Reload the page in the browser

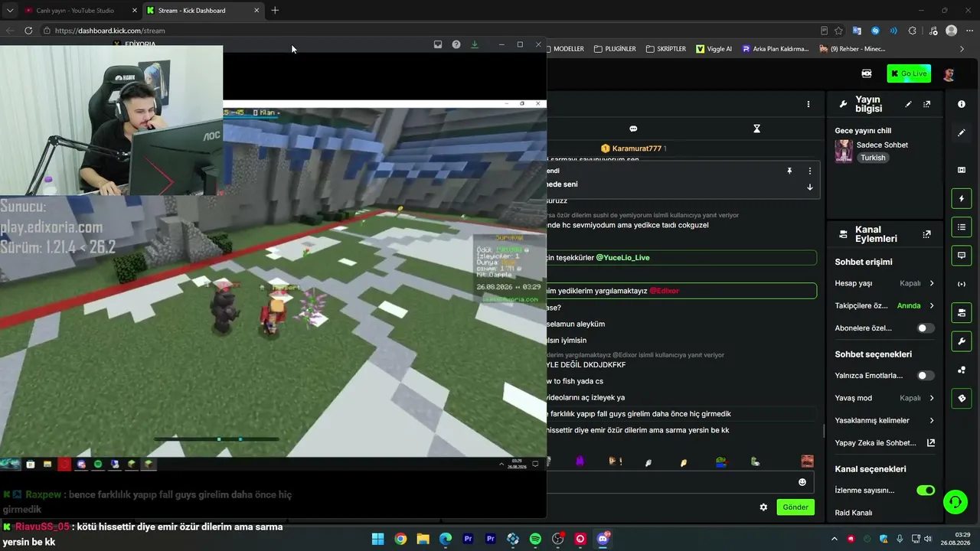pyautogui.click(x=28, y=31)
